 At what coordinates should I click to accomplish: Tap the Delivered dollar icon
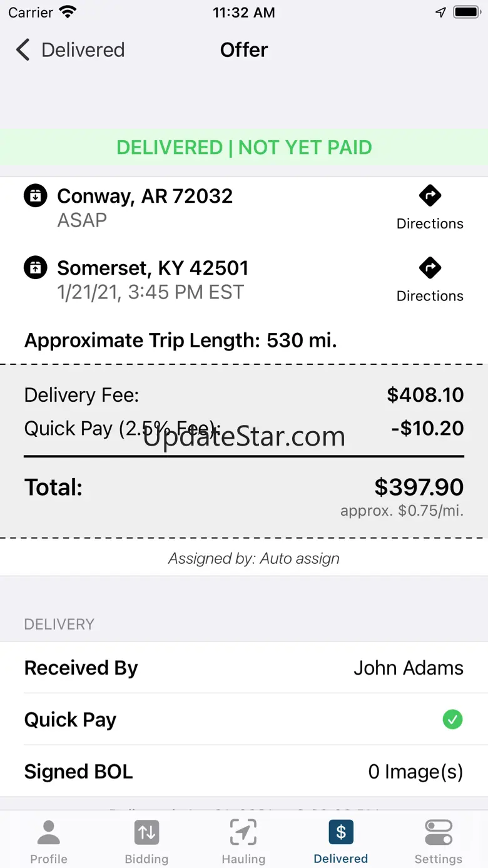click(341, 832)
